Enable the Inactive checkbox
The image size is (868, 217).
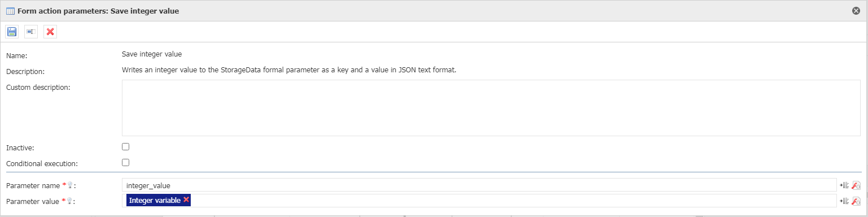pos(126,147)
